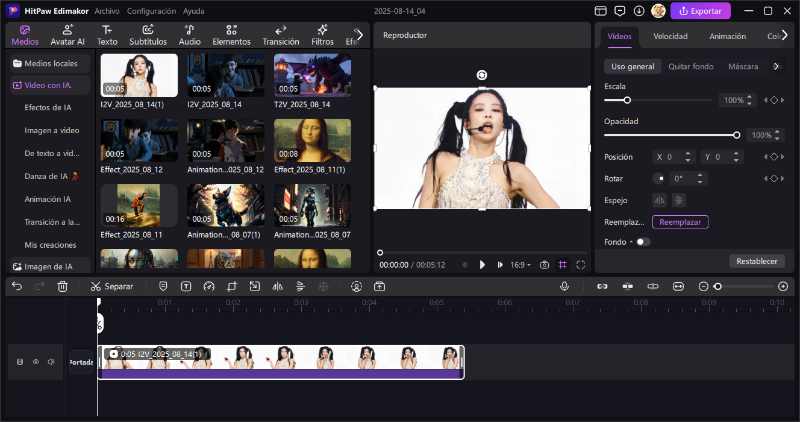Viewport: 800px width, 422px height.
Task: Open Efectos de IA category
Action: pyautogui.click(x=48, y=107)
